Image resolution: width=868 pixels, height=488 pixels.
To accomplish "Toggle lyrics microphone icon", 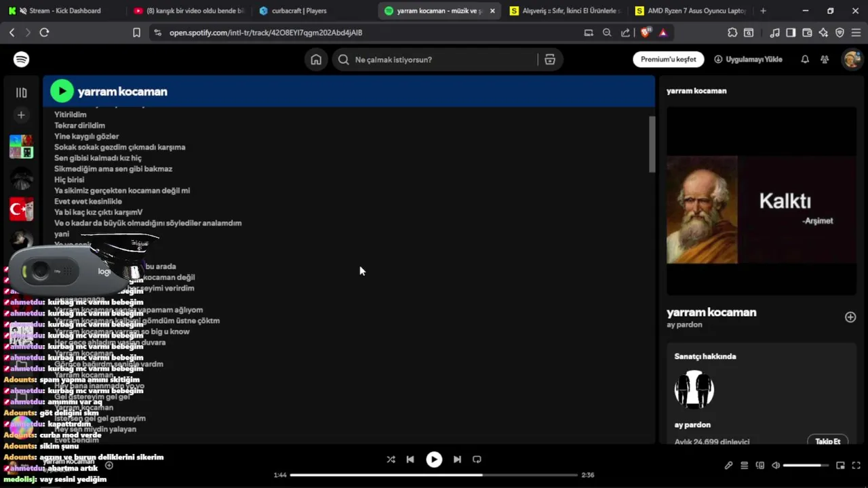I will click(728, 466).
